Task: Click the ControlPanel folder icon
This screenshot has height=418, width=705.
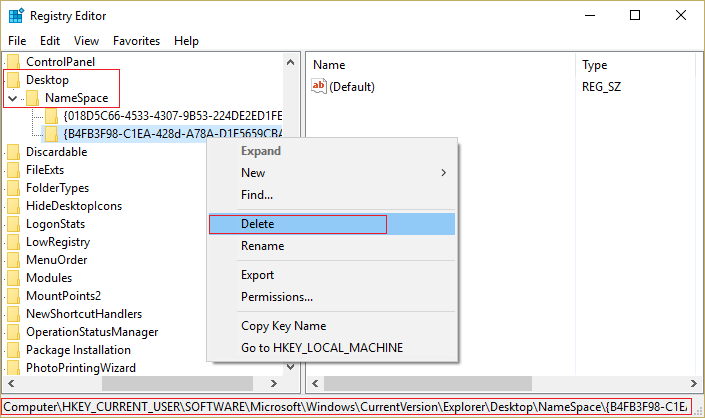Action: [14, 62]
